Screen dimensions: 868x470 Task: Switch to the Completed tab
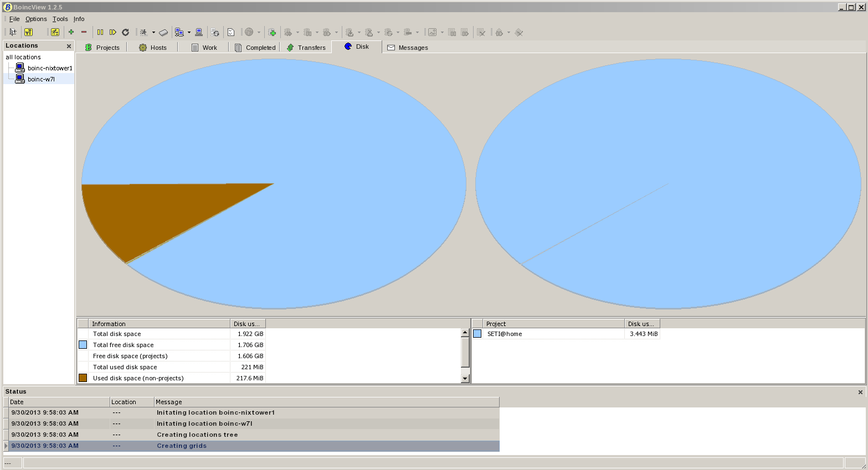[x=255, y=48]
